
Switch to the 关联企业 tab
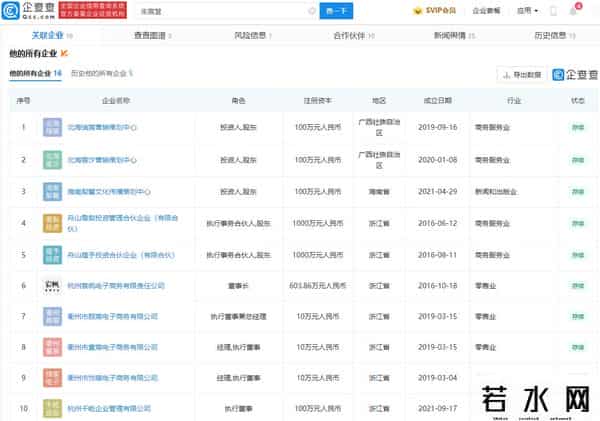52,36
